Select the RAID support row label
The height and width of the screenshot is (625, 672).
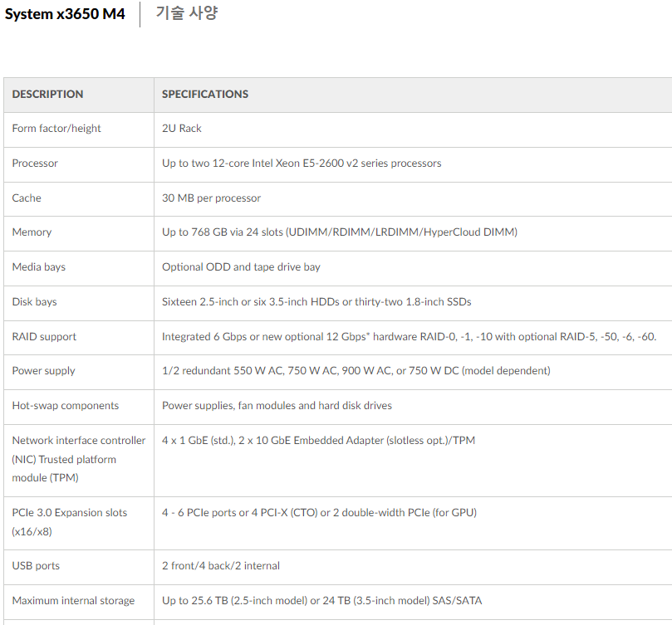click(x=44, y=337)
